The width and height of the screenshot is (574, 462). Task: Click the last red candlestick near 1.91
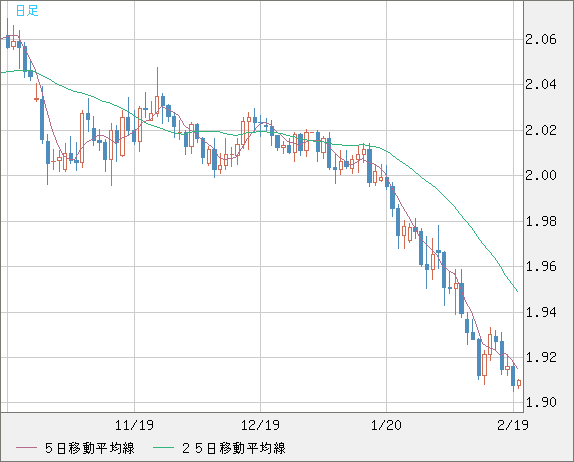(519, 383)
